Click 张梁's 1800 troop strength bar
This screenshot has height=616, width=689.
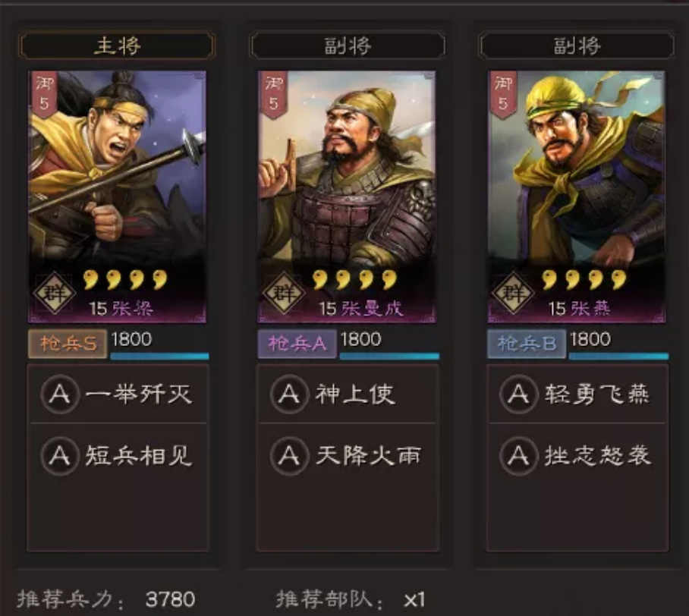(159, 356)
